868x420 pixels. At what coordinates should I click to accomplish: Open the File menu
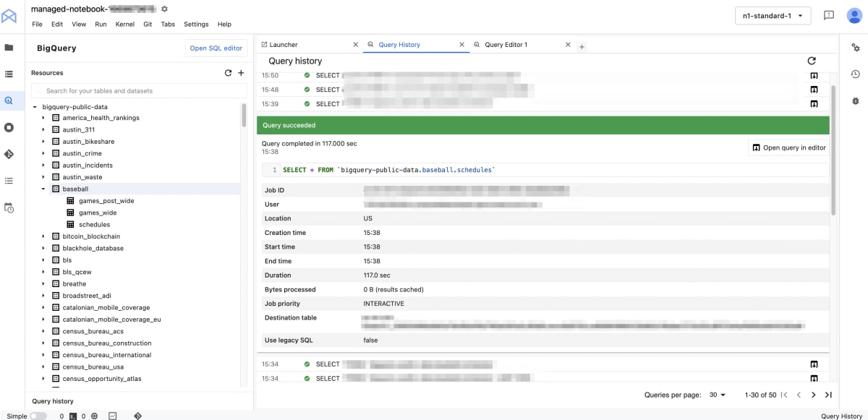pos(38,24)
